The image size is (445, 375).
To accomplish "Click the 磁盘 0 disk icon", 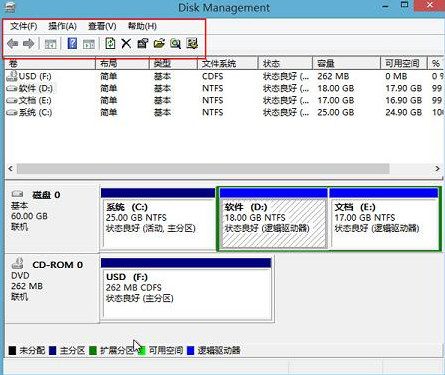I will click(17, 194).
